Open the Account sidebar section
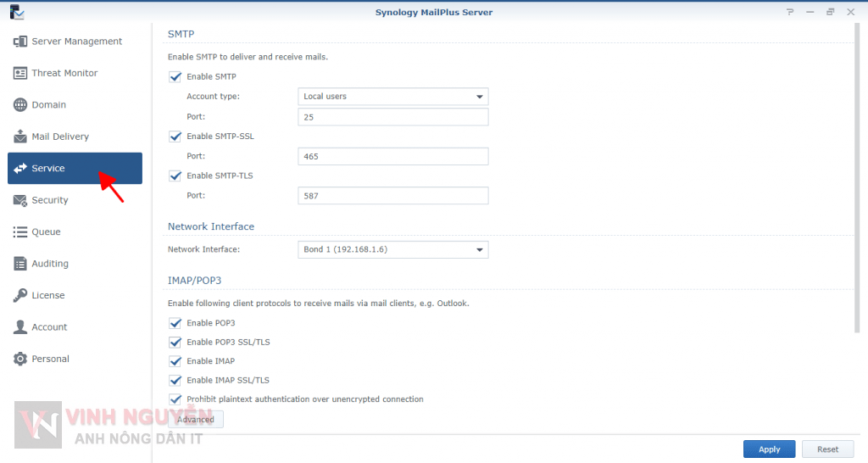Image resolution: width=868 pixels, height=463 pixels. 49,327
